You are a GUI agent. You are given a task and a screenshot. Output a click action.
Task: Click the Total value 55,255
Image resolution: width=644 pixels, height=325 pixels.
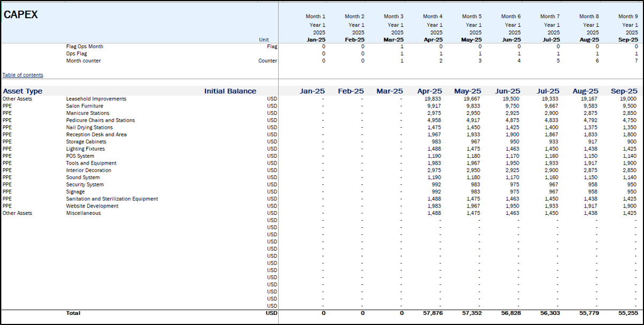point(627,313)
